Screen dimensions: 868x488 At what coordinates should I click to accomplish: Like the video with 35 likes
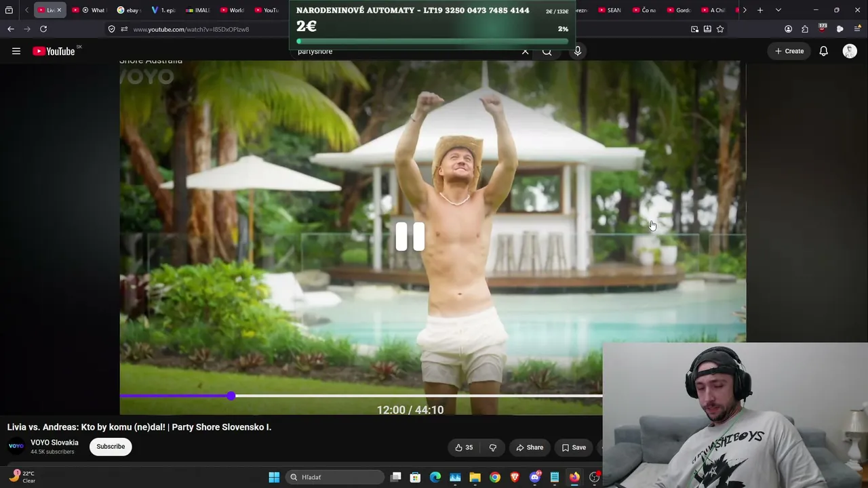(x=465, y=447)
